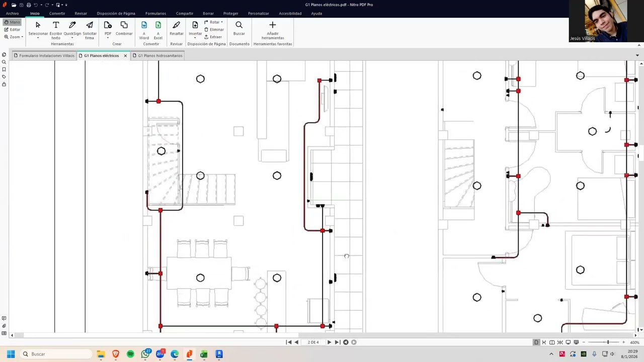Open the Rotar dropdown
The image size is (644, 362).
(x=214, y=22)
